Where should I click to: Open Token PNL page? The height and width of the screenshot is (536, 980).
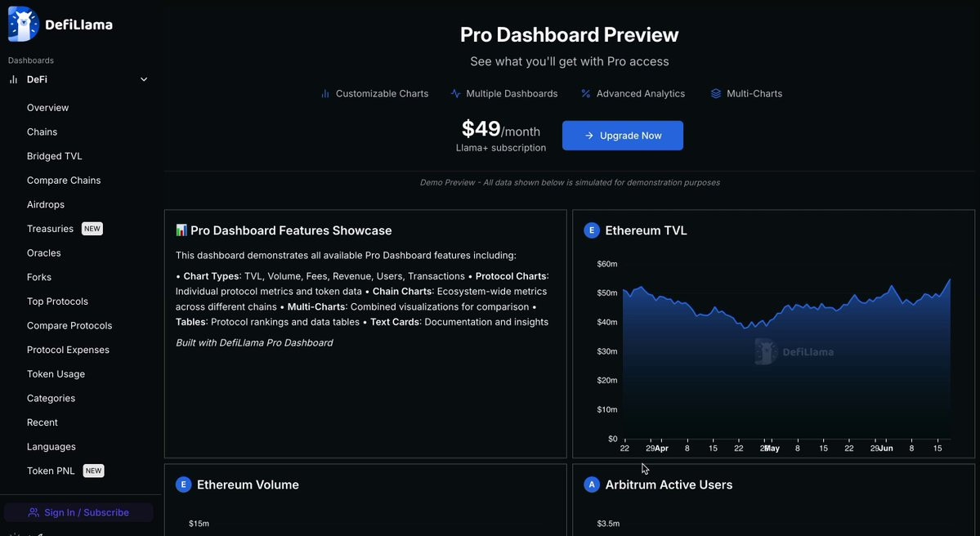tap(51, 471)
